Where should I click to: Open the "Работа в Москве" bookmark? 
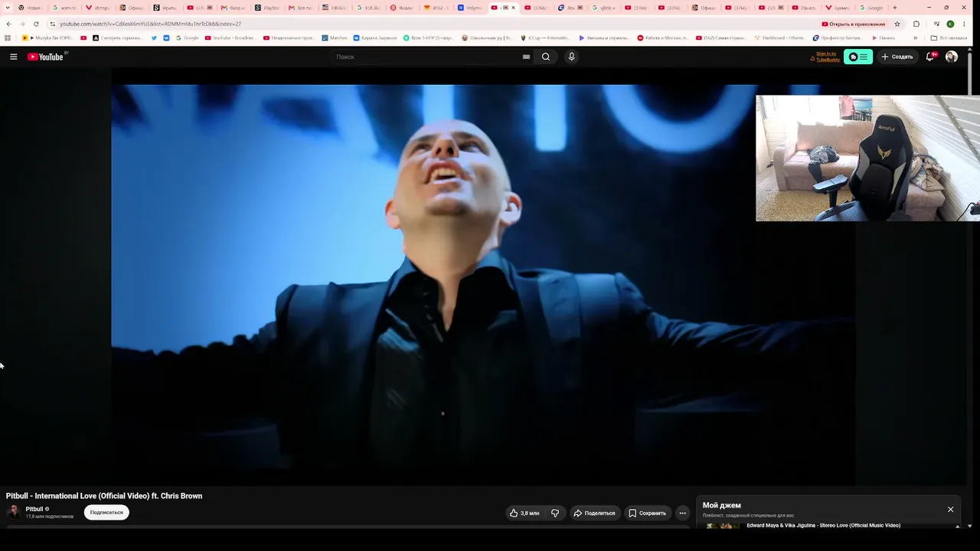[662, 37]
